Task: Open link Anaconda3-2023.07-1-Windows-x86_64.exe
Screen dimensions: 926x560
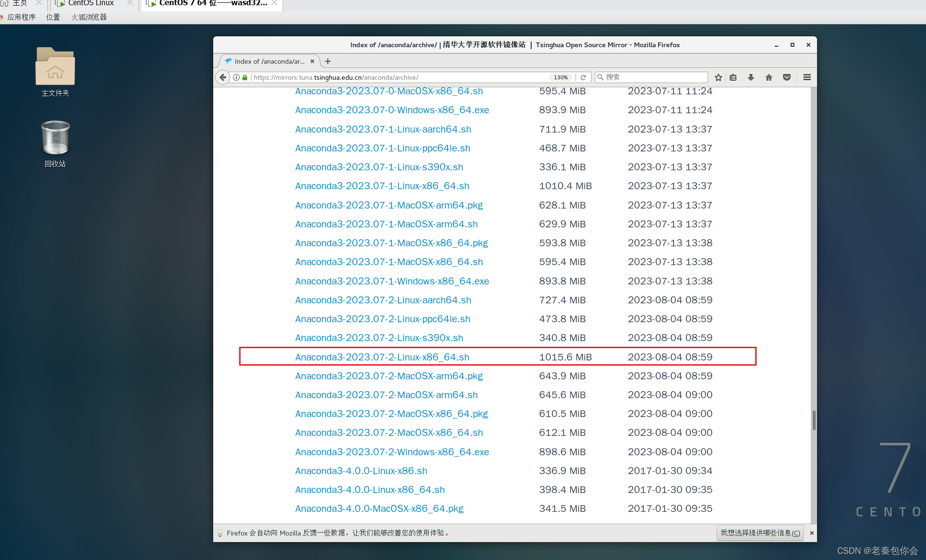Action: [392, 281]
